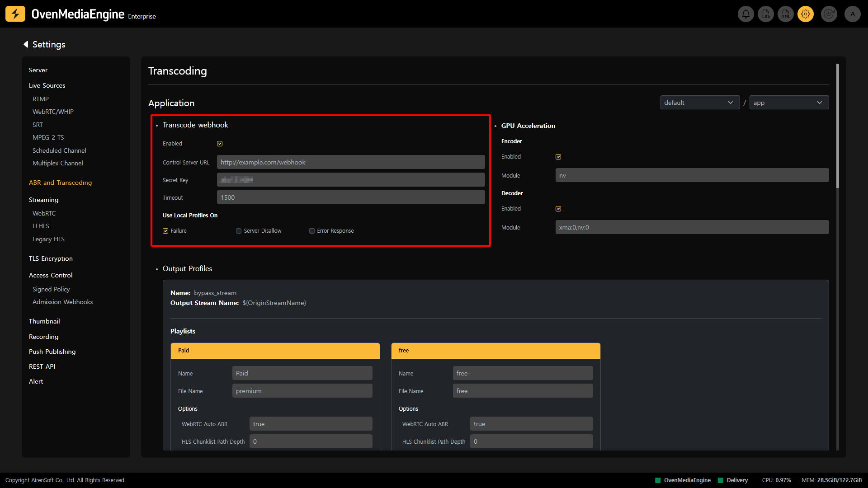Toggle the GPU Encoder Enabled checkbox
868x488 pixels.
point(558,157)
